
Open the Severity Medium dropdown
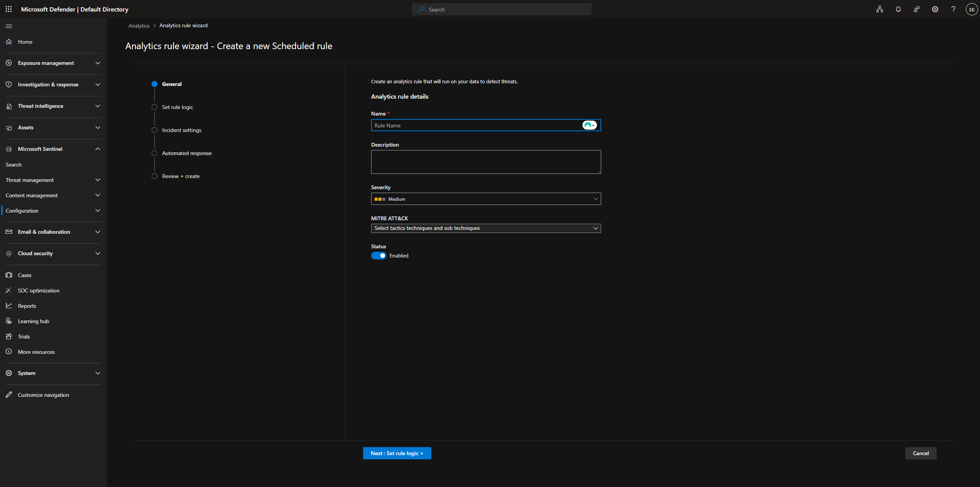pyautogui.click(x=485, y=199)
